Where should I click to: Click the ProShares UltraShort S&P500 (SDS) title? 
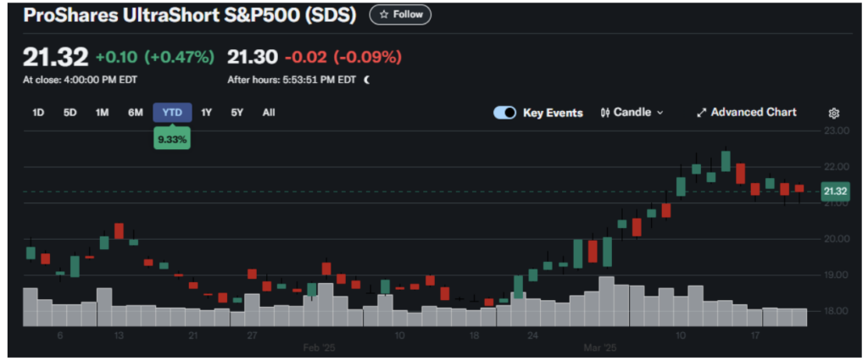(x=189, y=15)
